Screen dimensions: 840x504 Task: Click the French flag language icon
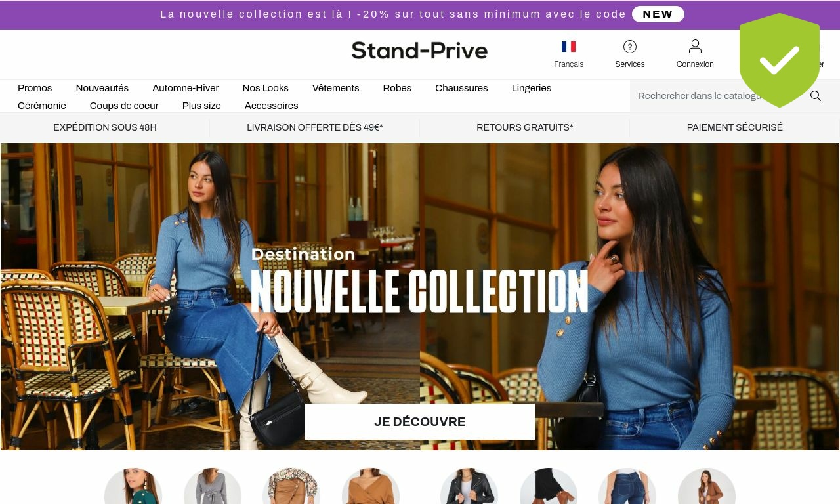tap(568, 47)
